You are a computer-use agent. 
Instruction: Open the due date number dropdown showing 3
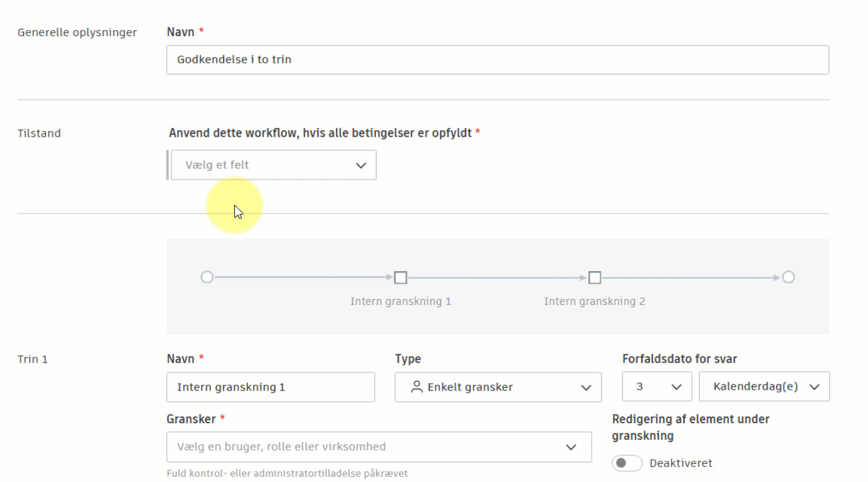click(656, 386)
